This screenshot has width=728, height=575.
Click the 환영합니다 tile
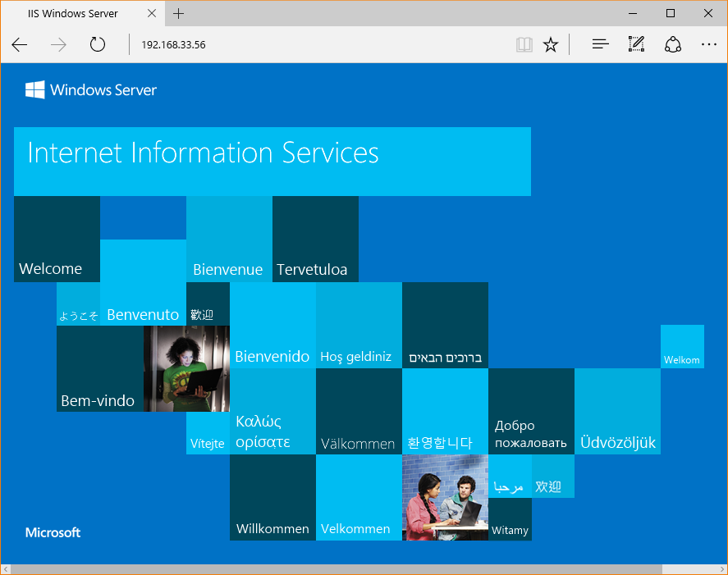pos(445,412)
